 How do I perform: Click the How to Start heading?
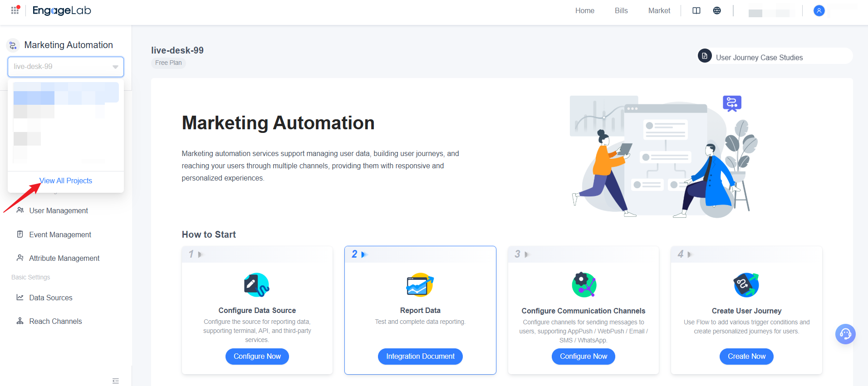(209, 235)
